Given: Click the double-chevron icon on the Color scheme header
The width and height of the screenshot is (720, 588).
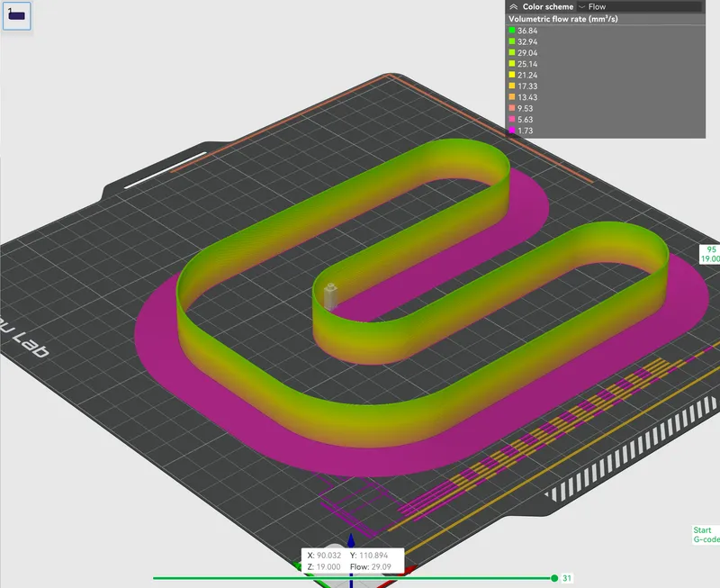Looking at the screenshot, I should [x=514, y=7].
